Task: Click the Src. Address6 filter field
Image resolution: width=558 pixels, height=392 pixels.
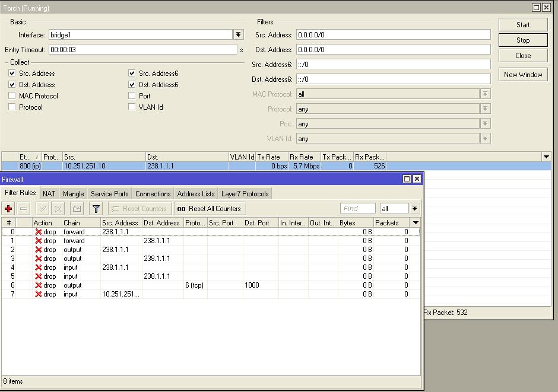Action: pos(393,64)
